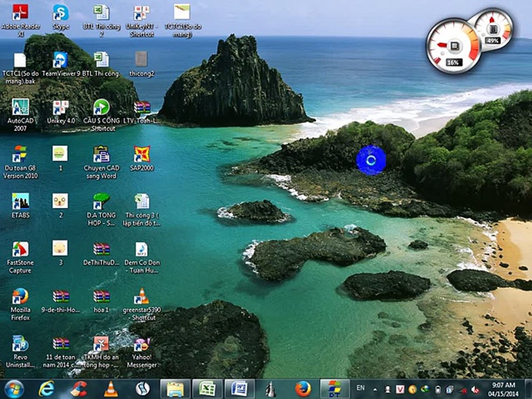Image resolution: width=532 pixels, height=399 pixels.
Task: Open D.A TONG HOP shortcut
Action: (101, 201)
